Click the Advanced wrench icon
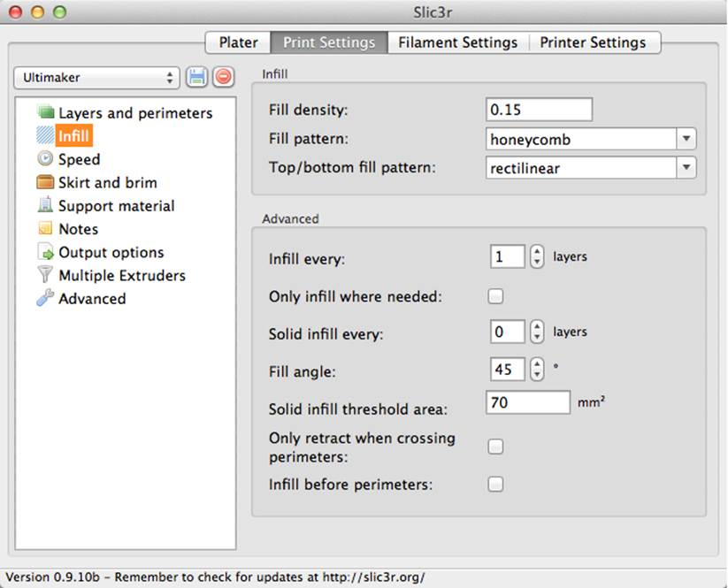The width and height of the screenshot is (728, 588). [x=45, y=297]
